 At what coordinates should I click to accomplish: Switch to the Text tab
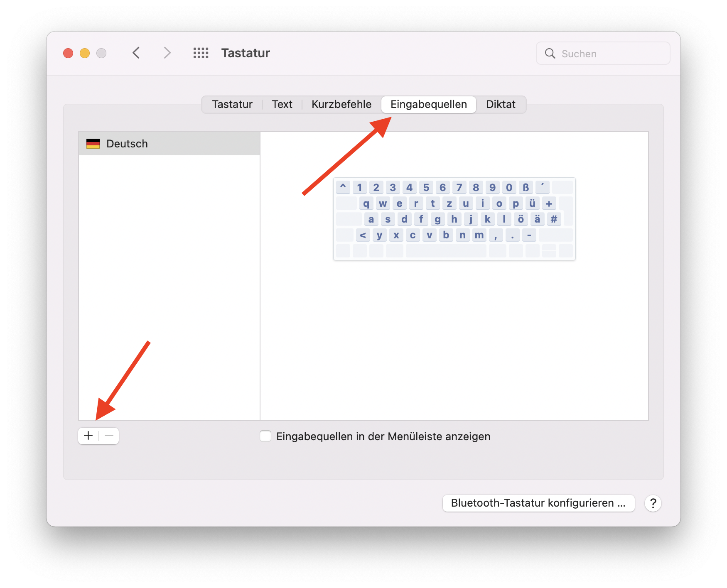coord(282,104)
